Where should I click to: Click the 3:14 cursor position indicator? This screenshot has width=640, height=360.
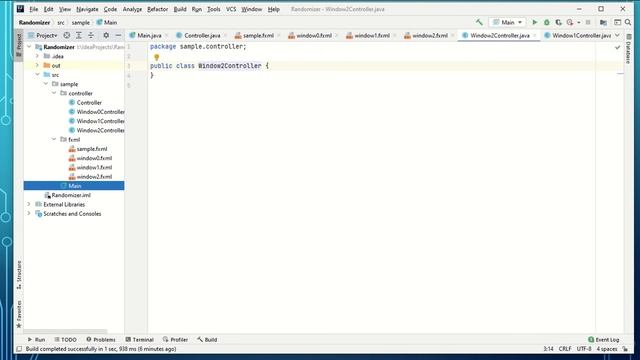click(548, 349)
